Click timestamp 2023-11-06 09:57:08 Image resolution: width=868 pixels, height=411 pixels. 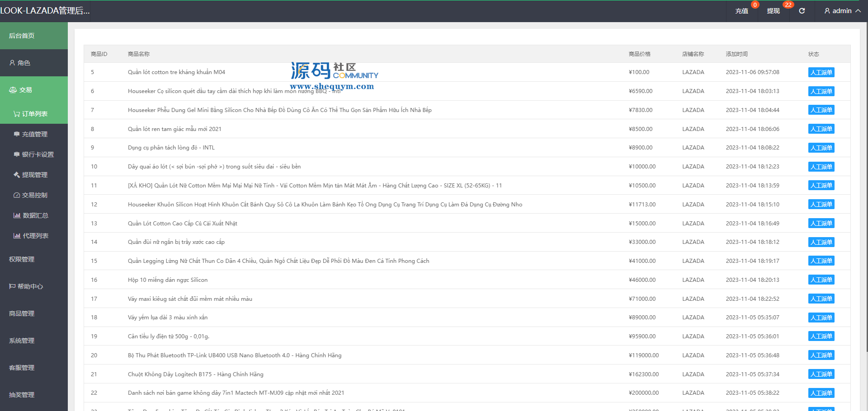pos(753,72)
